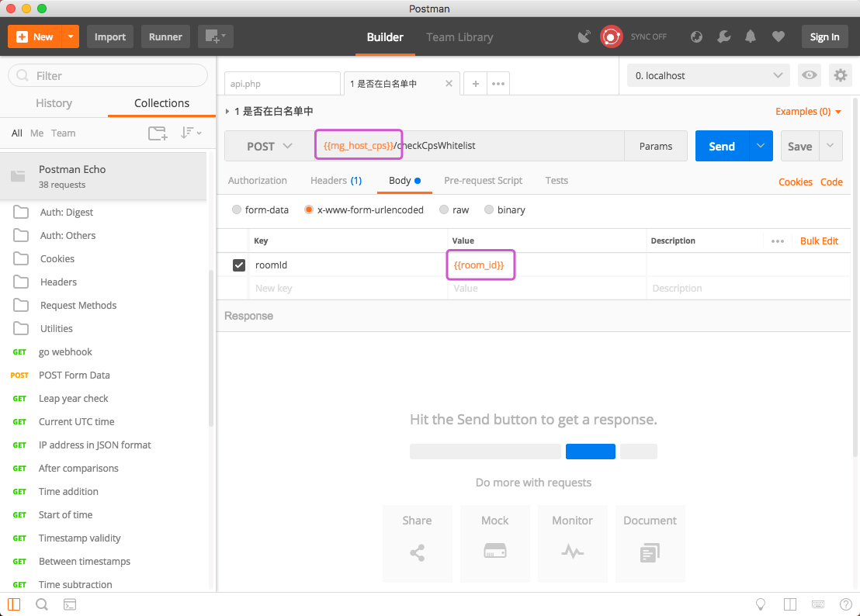Click the environment quick look eye icon

pyautogui.click(x=810, y=75)
